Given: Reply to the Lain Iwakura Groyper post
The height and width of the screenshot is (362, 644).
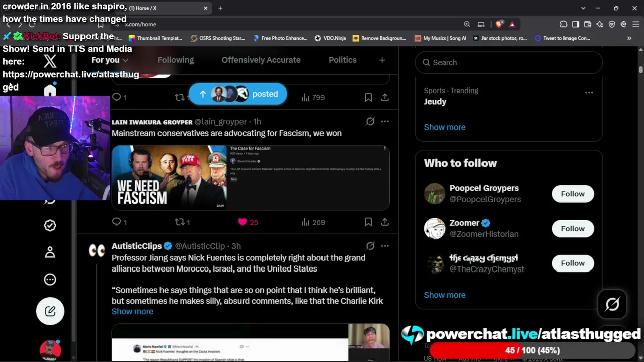Looking at the screenshot, I should click(117, 222).
